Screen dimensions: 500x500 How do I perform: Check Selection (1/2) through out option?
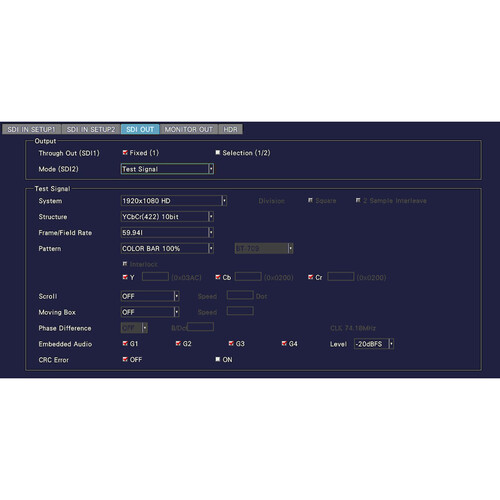tap(218, 153)
